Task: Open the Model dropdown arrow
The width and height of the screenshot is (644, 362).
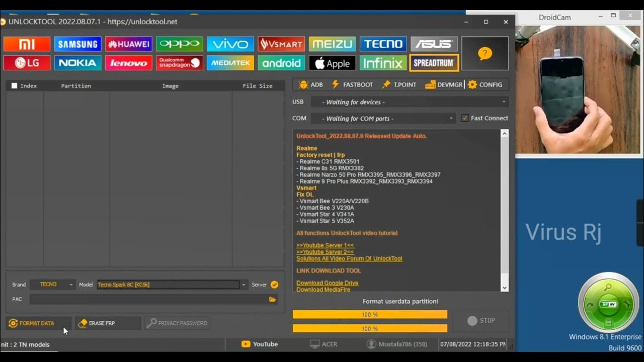Action: click(244, 285)
